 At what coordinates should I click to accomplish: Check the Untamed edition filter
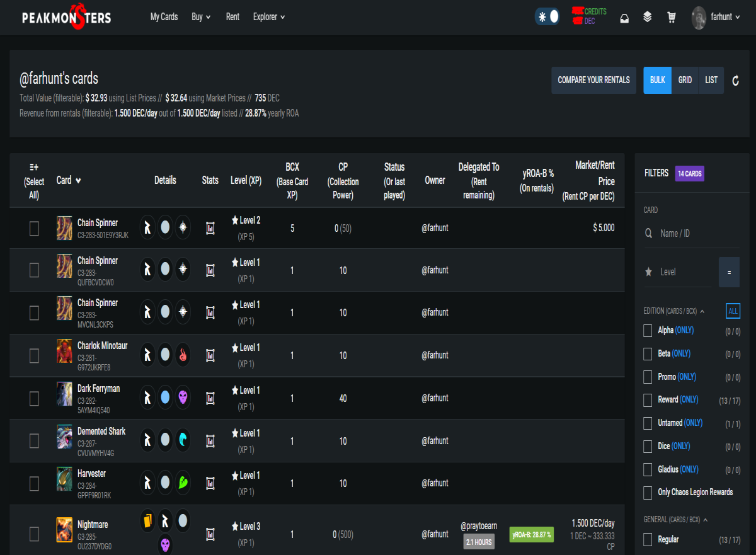[x=648, y=423]
